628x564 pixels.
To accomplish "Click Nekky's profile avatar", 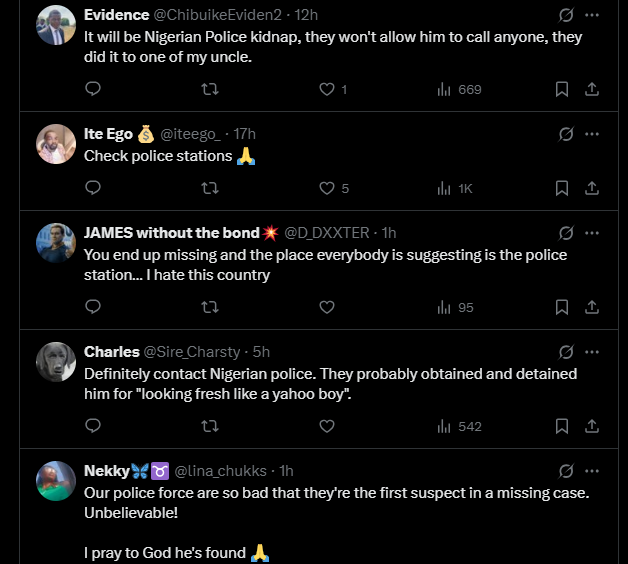I will 56,481.
